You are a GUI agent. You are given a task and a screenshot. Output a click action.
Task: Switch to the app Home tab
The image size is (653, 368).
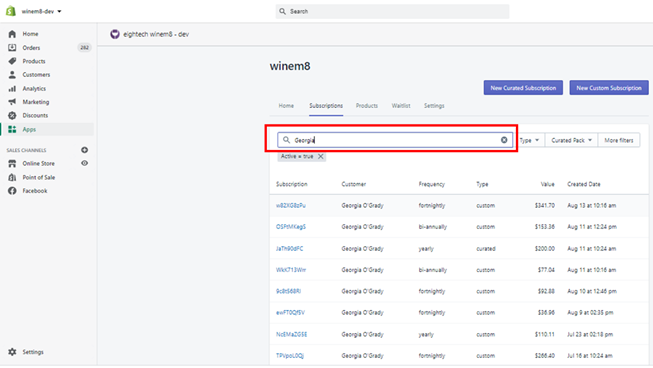coord(286,106)
